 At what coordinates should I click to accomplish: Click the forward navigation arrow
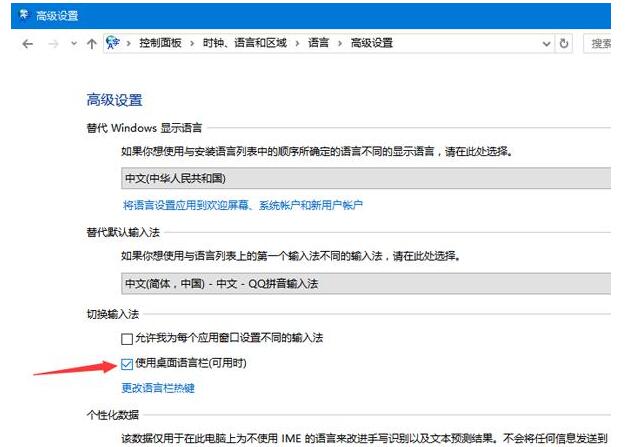(x=53, y=43)
